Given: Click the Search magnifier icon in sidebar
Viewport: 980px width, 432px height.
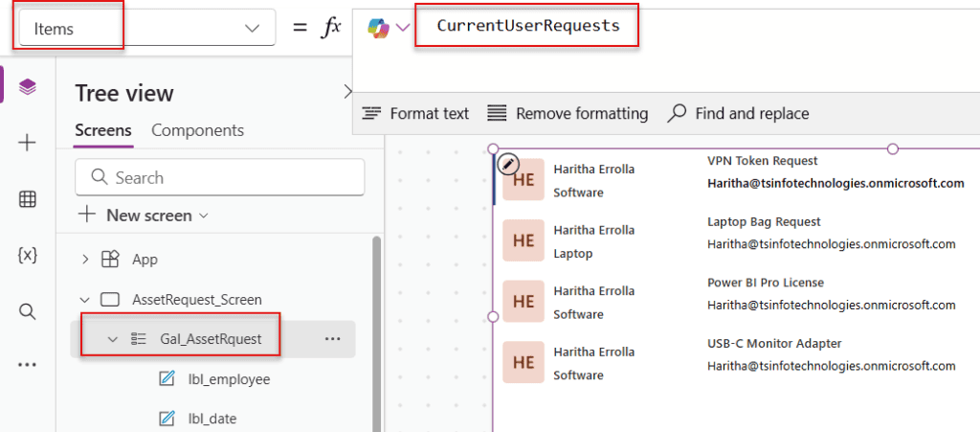Looking at the screenshot, I should (27, 311).
